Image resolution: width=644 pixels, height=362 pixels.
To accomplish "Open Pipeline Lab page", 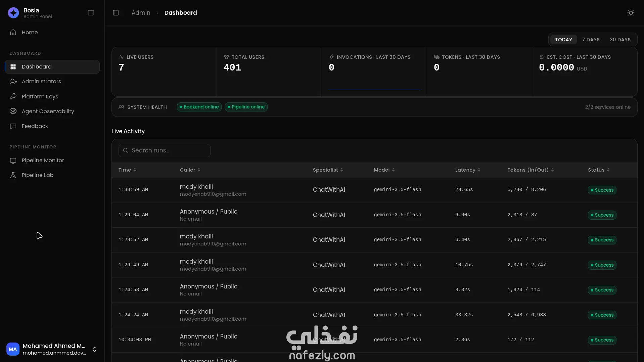I will pos(52,175).
